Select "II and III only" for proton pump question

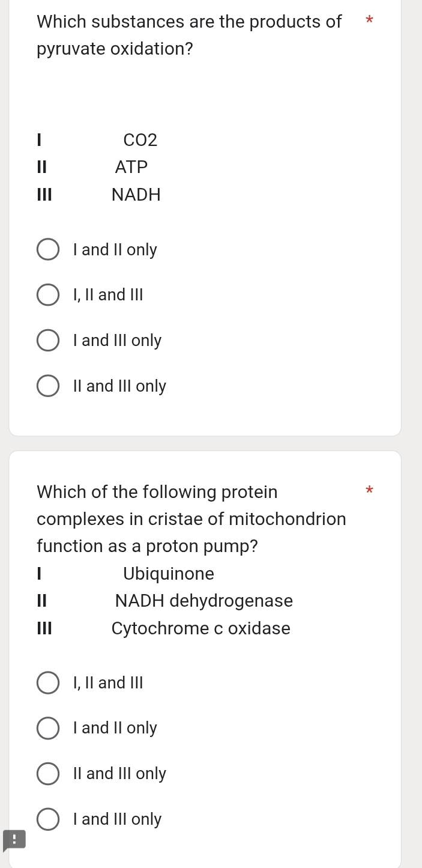[x=48, y=774]
